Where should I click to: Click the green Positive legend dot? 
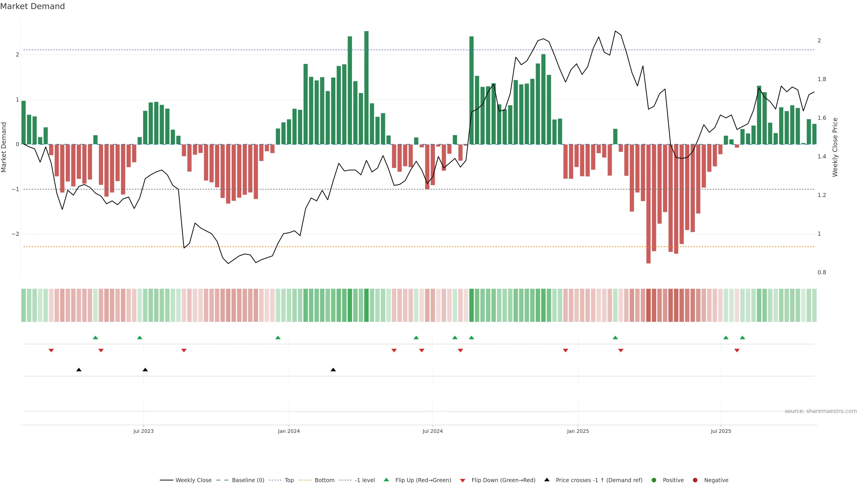pos(654,480)
